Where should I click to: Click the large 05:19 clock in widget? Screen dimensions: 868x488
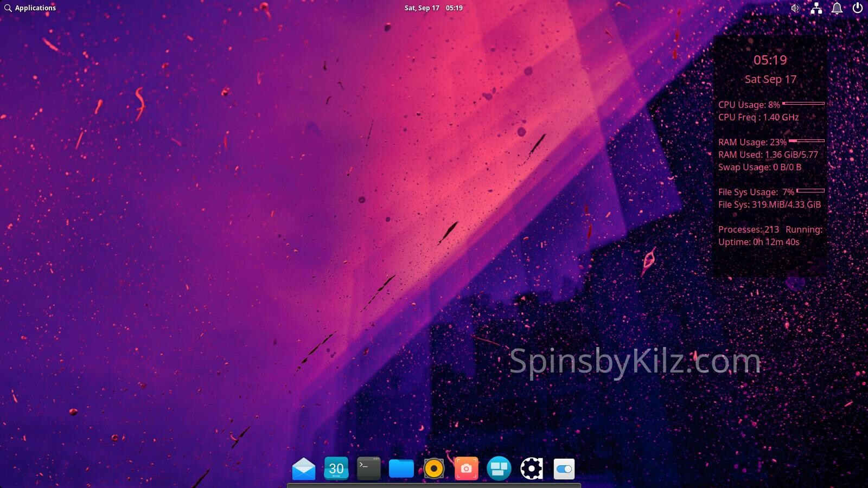[x=770, y=60]
